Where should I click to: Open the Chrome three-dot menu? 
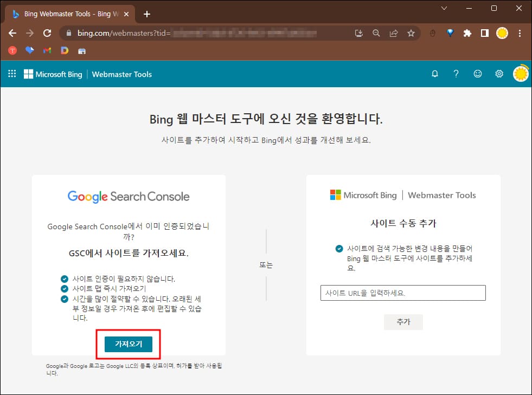(520, 33)
